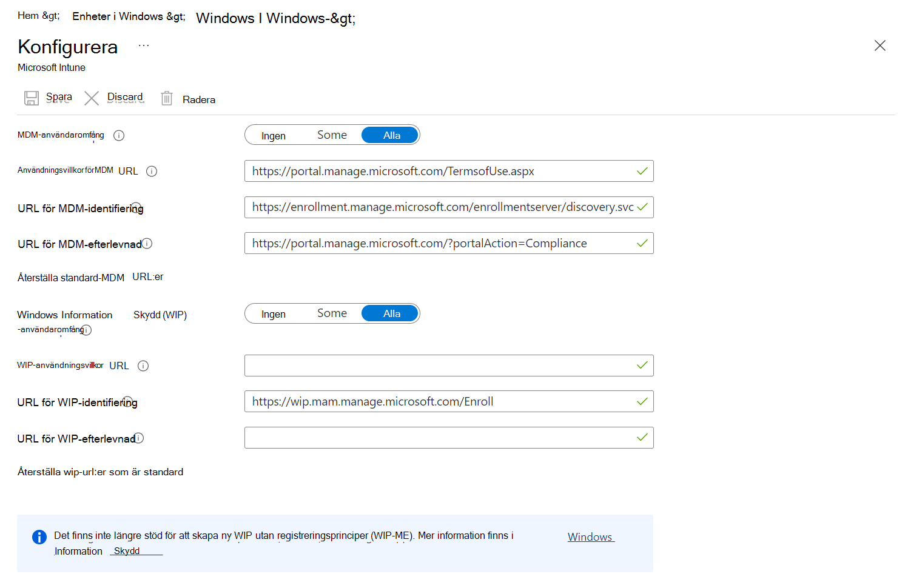Click the Discard button label
Image resolution: width=905 pixels, height=588 pixels.
(125, 97)
